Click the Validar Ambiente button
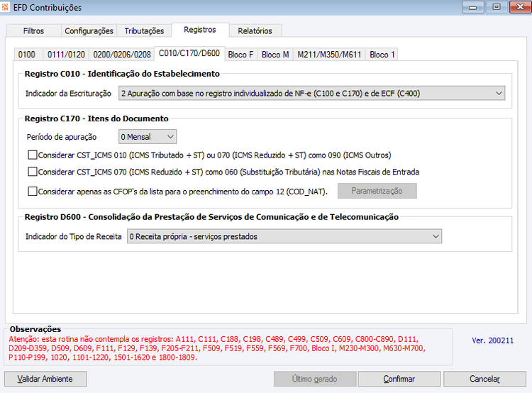The width and height of the screenshot is (532, 393). [x=45, y=379]
